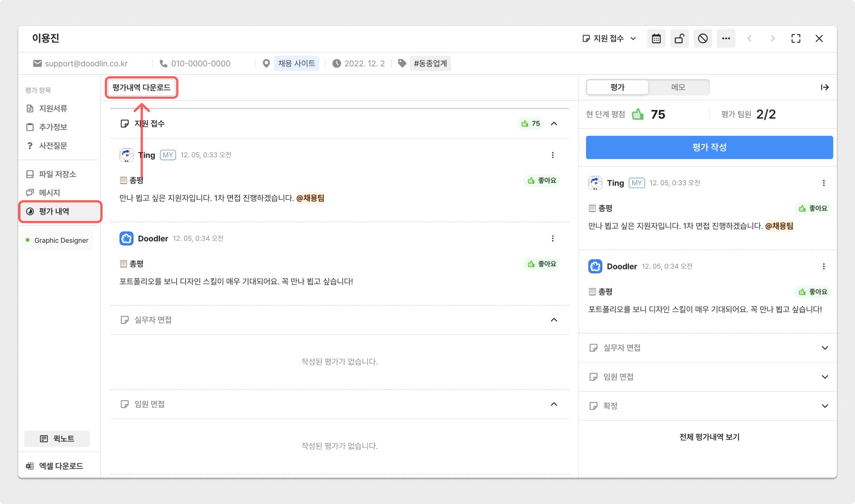Image resolution: width=855 pixels, height=504 pixels.
Task: Open the more options ellipsis menu
Action: pyautogui.click(x=726, y=38)
